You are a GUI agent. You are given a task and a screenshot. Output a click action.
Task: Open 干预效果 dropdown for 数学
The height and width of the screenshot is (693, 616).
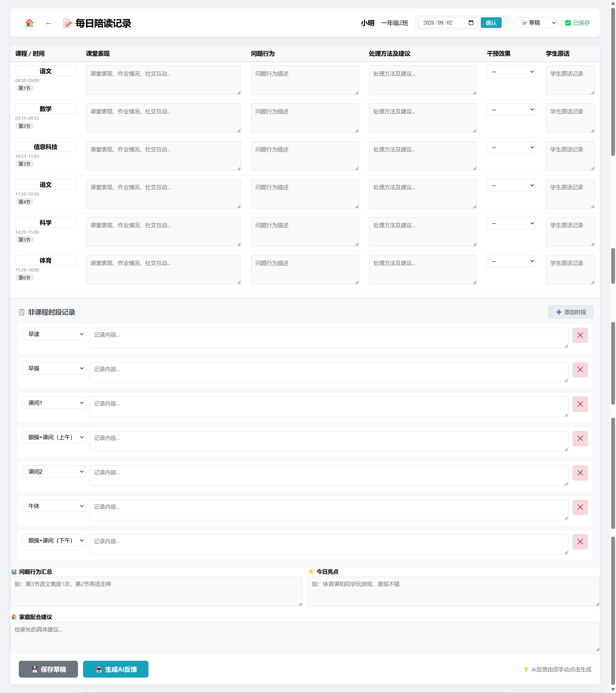[511, 109]
